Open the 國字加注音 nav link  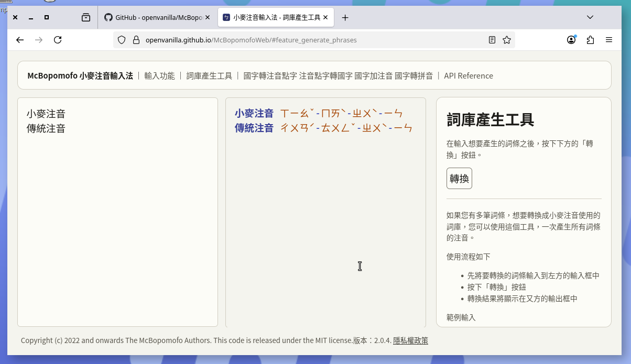pyautogui.click(x=374, y=75)
